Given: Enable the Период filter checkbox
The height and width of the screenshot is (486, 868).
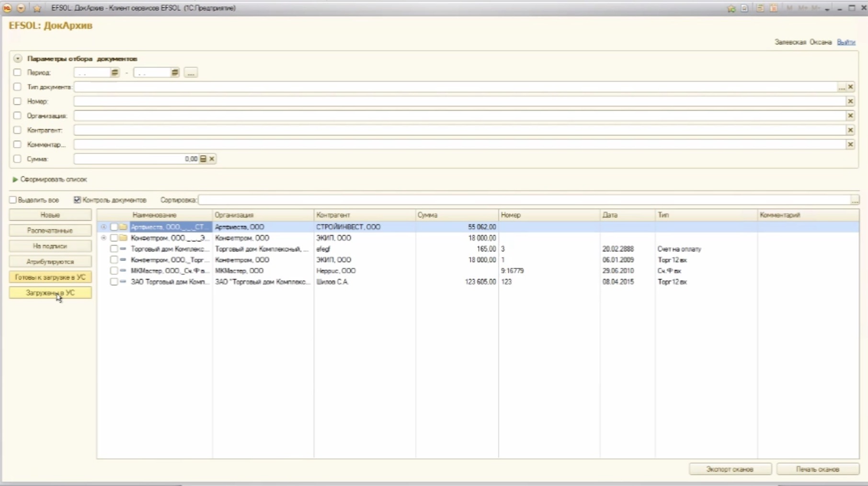Looking at the screenshot, I should click(x=18, y=73).
